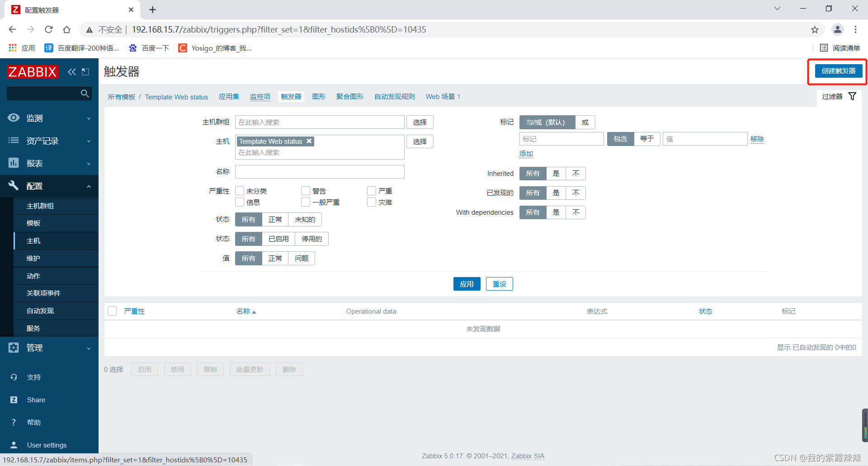Screen dimensions: 868x466
Task: Open 阅读清单 reading list
Action: (x=840, y=48)
